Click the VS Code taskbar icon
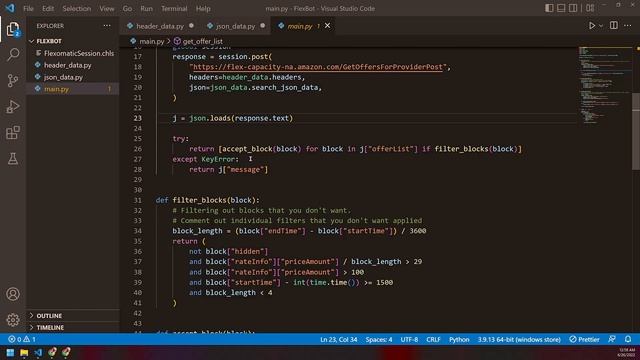Viewport: 640px width, 360px height. coord(38,352)
